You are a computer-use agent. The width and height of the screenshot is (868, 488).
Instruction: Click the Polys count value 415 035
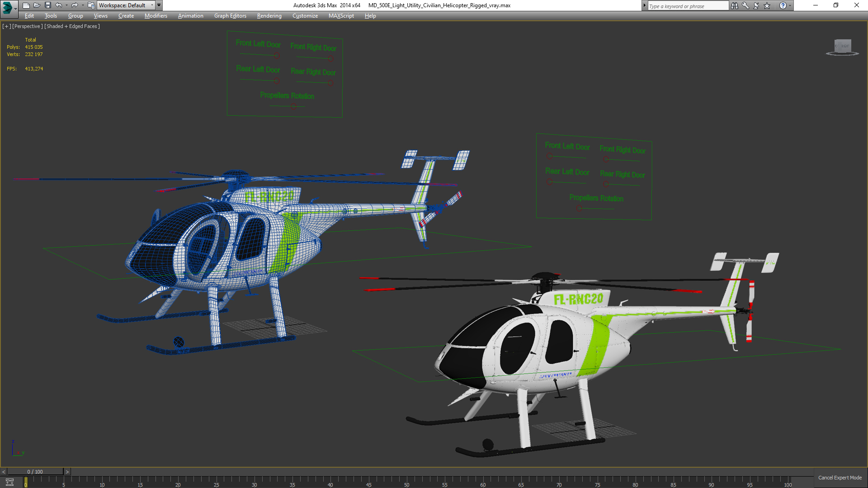click(x=34, y=47)
